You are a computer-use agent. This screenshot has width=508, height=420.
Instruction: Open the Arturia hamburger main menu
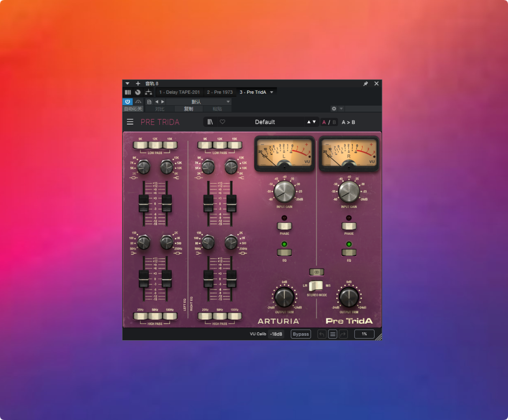tap(130, 122)
